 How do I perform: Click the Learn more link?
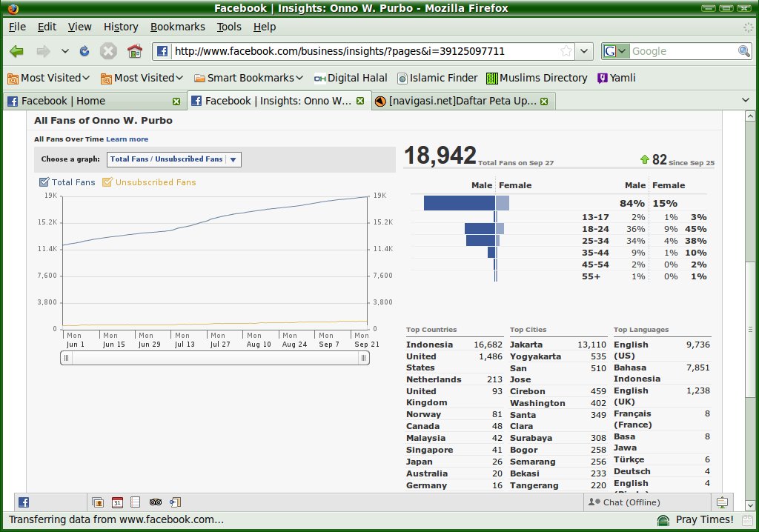(x=127, y=139)
